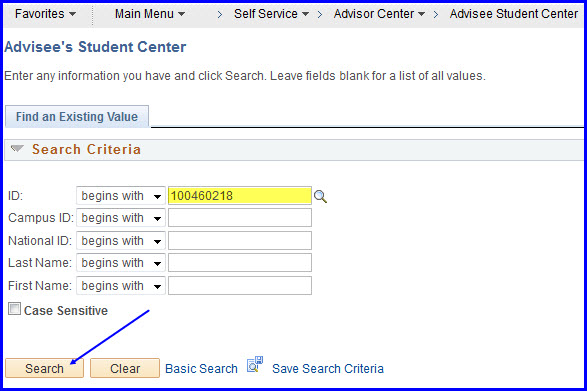Open the First Name operator dropdown
The height and width of the screenshot is (391, 587).
(x=121, y=286)
